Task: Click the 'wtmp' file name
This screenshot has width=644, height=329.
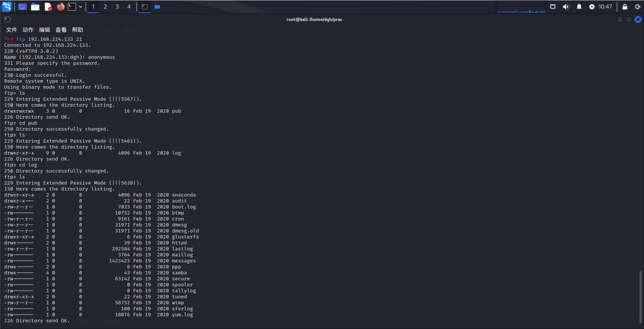Action: coord(178,303)
